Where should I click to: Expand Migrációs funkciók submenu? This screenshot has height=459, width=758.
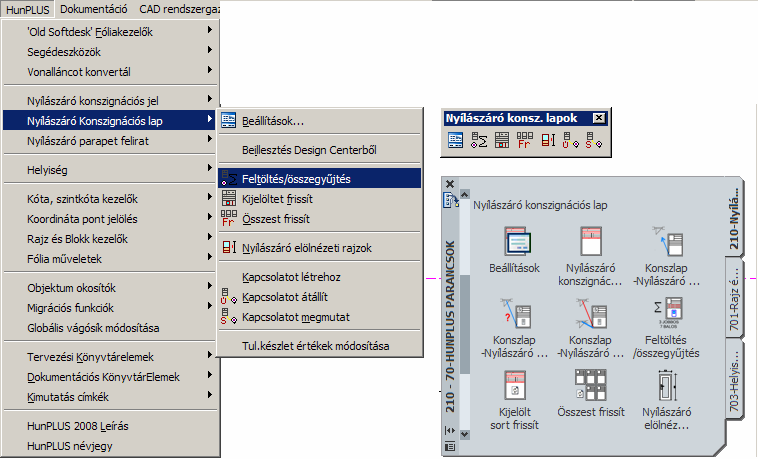click(x=110, y=308)
